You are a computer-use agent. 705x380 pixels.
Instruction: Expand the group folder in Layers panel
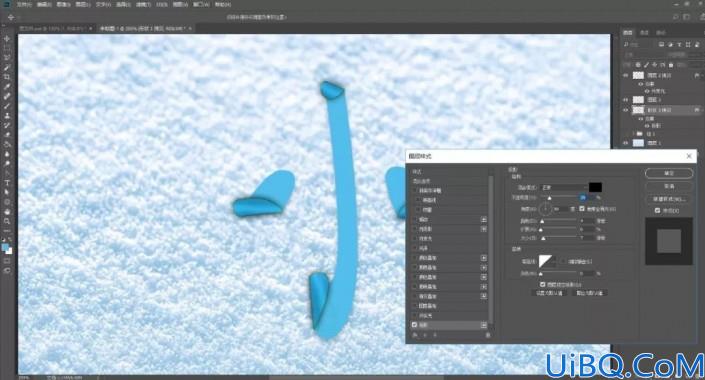634,134
